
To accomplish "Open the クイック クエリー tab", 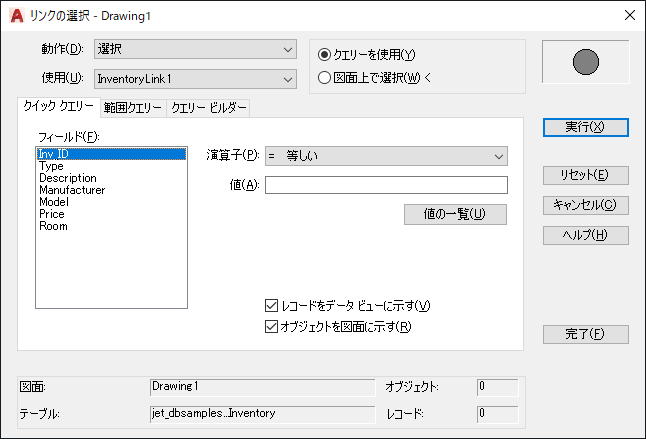I will tap(59, 106).
